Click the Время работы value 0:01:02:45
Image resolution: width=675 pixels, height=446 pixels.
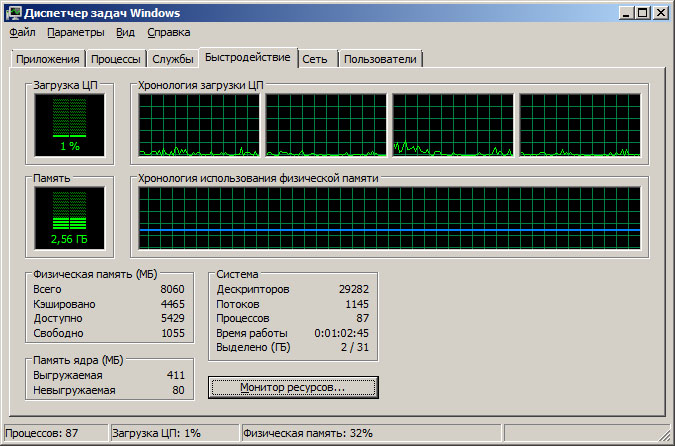[x=341, y=333]
